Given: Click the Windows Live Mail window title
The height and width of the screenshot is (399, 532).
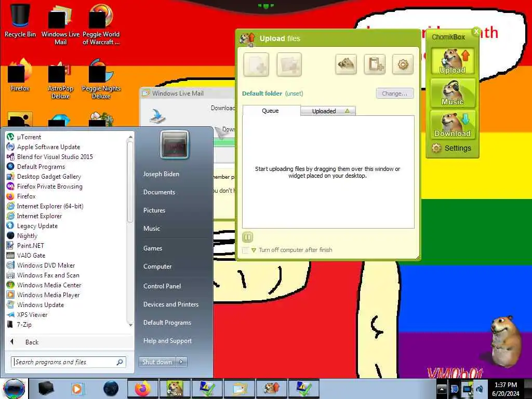Looking at the screenshot, I should click(178, 94).
